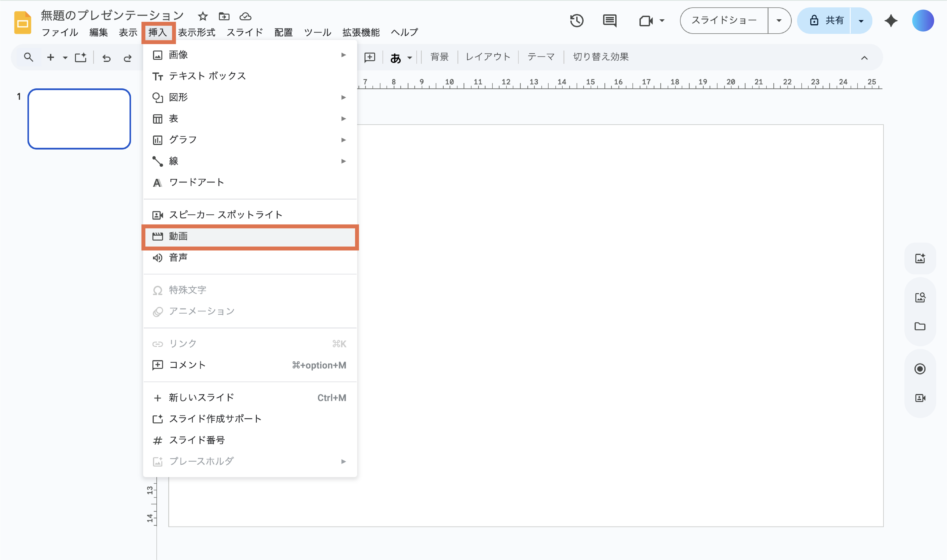Select slide 1 thumbnail
The width and height of the screenshot is (947, 560).
pyautogui.click(x=79, y=119)
